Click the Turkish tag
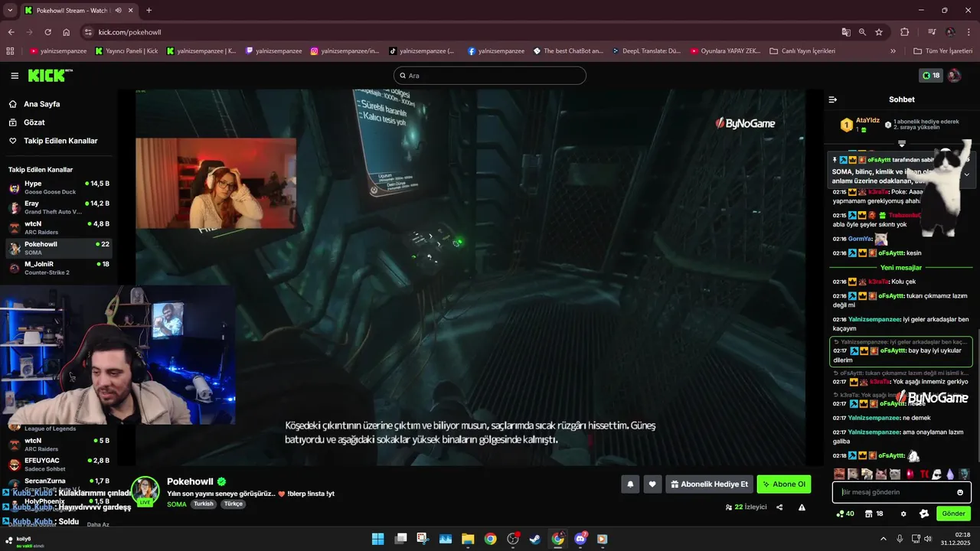Image resolution: width=980 pixels, height=551 pixels. coord(204,504)
